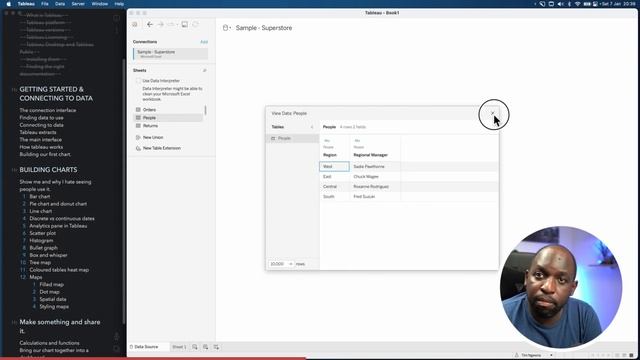Click 'Histogram' in the outline notes

(x=41, y=240)
